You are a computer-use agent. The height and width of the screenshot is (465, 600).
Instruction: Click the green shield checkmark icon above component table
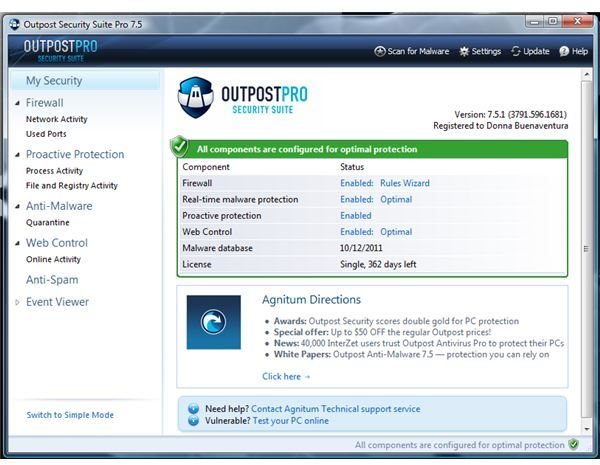click(179, 147)
